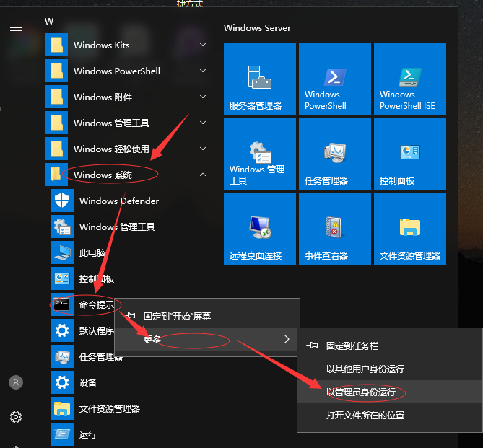This screenshot has width=483, height=448.
Task: Open the 文件资源管理器 tile
Action: [410, 229]
